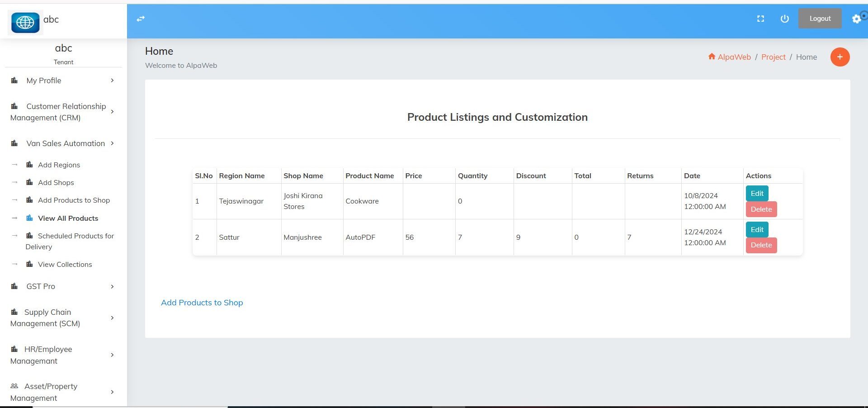Delete the AutoPDF product row
This screenshot has width=868, height=408.
pyautogui.click(x=761, y=245)
